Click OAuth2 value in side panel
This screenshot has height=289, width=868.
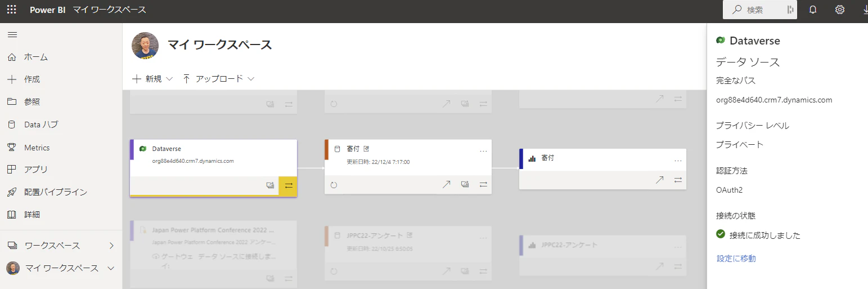(x=729, y=190)
